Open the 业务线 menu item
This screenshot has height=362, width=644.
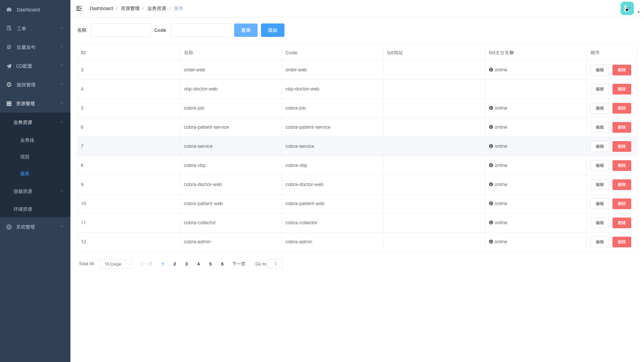(27, 140)
